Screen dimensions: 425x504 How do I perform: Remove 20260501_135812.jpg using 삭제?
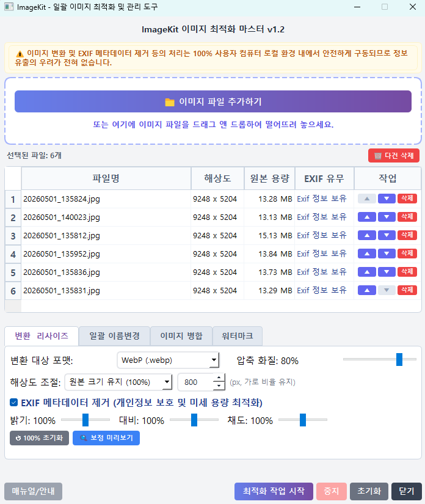[x=407, y=235]
